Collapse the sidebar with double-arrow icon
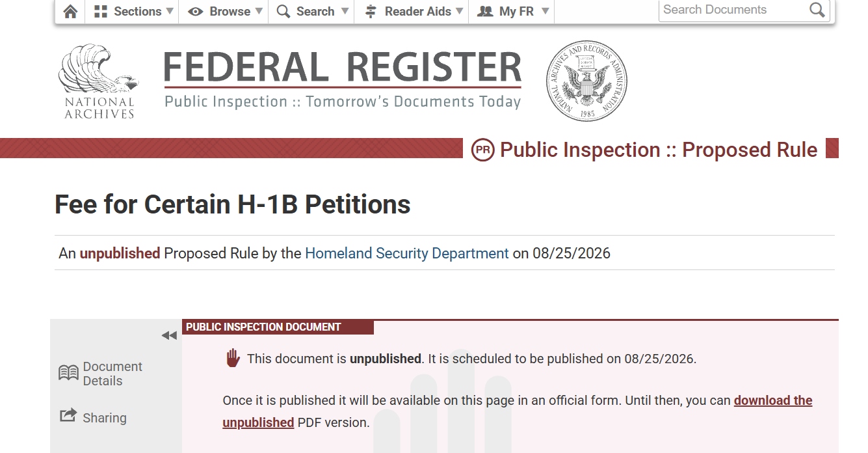This screenshot has width=868, height=453. click(169, 335)
